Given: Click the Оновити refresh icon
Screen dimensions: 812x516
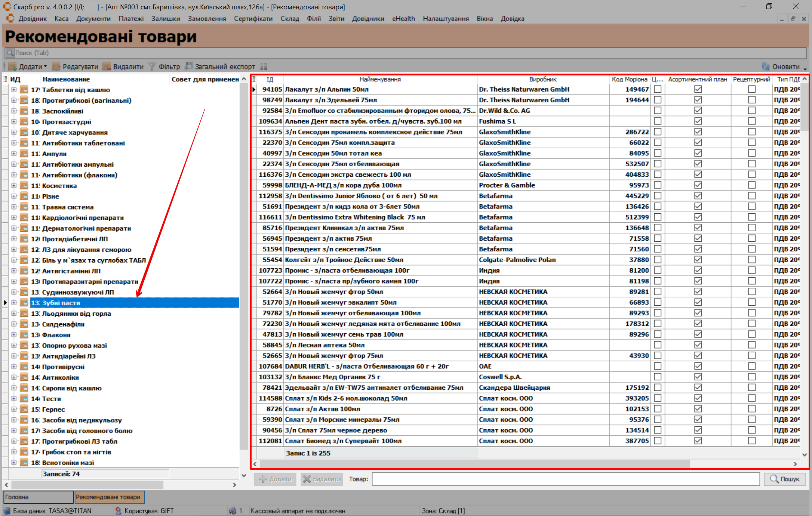Looking at the screenshot, I should pyautogui.click(x=766, y=67).
